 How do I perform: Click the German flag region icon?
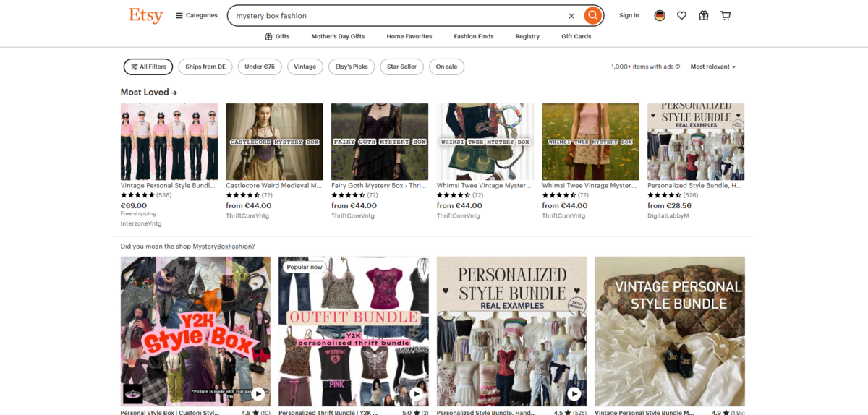[660, 15]
